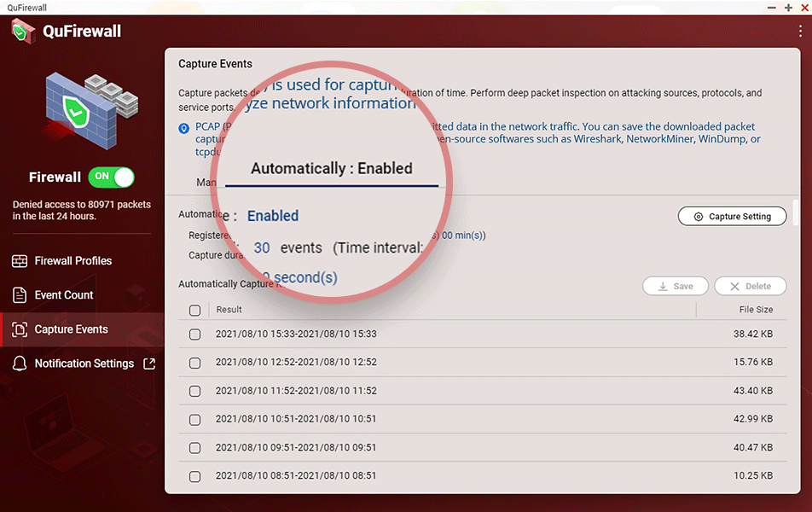Click the Capture Events sidebar icon

[20, 329]
